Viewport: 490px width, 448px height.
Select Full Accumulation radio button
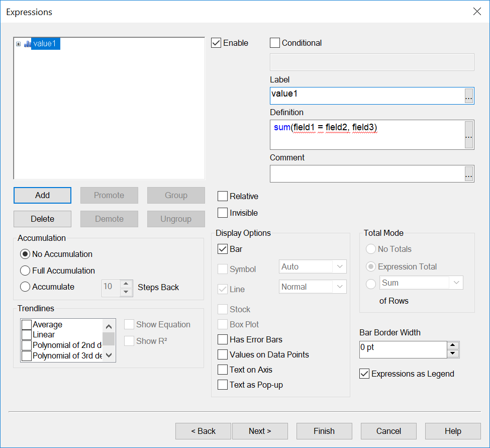tap(25, 271)
